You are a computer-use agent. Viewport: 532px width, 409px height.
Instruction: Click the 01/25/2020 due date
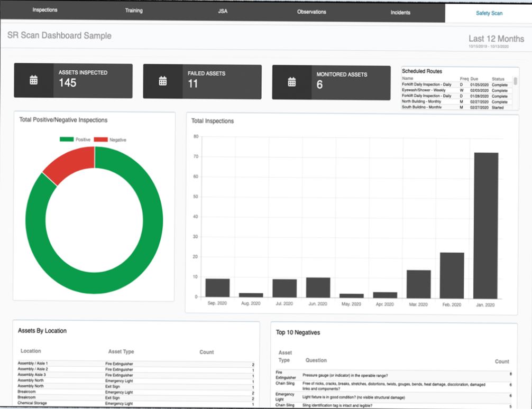tap(479, 85)
